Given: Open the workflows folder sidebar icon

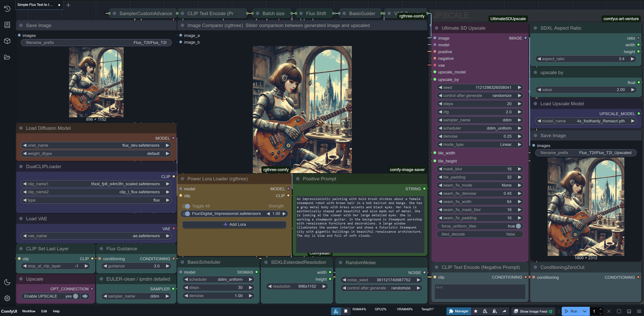Looking at the screenshot, I should point(7,57).
